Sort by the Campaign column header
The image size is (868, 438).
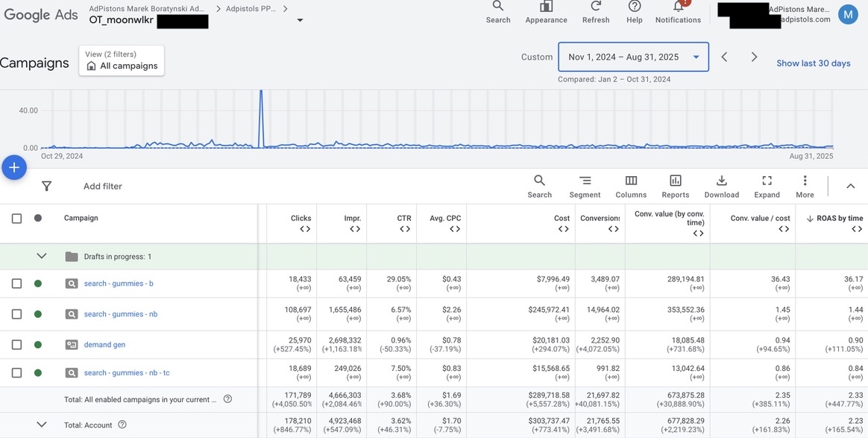[x=81, y=218]
